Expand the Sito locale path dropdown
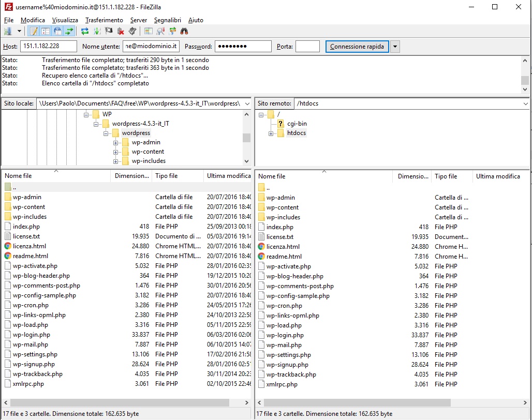This screenshot has width=532, height=420. point(247,104)
